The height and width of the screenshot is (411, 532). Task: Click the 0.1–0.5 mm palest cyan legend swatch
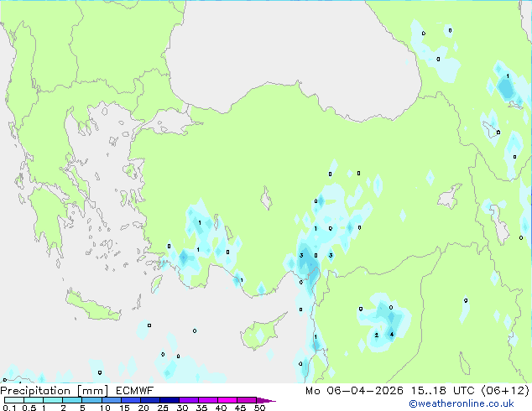14,400
